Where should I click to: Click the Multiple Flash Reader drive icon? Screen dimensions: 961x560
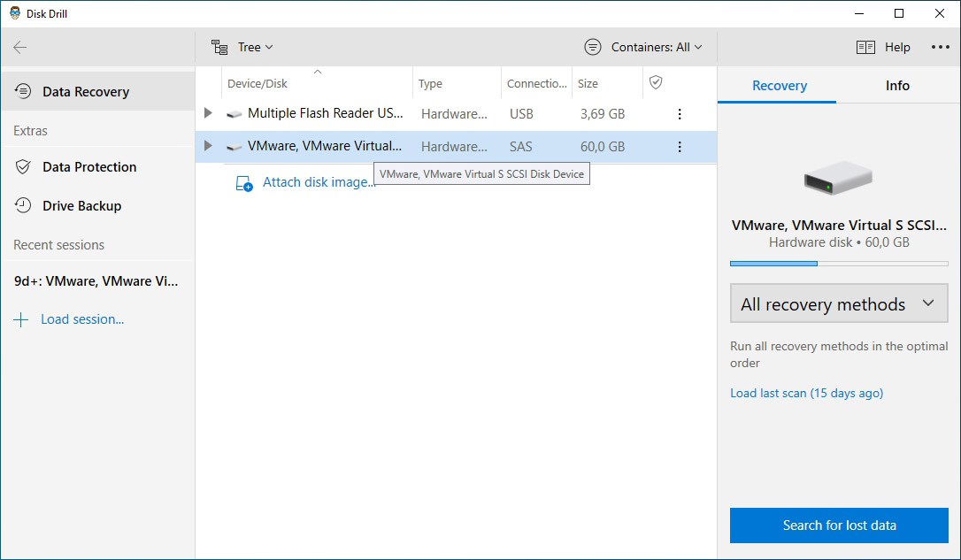(x=234, y=114)
